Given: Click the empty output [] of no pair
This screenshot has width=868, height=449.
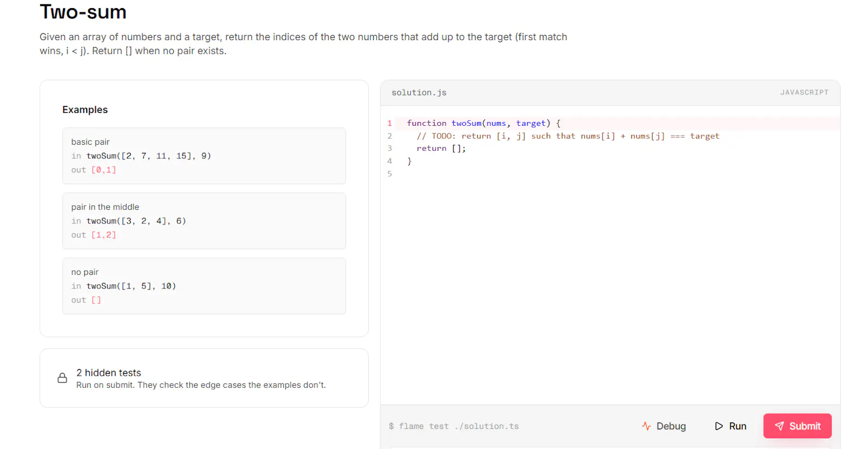Looking at the screenshot, I should tap(96, 300).
